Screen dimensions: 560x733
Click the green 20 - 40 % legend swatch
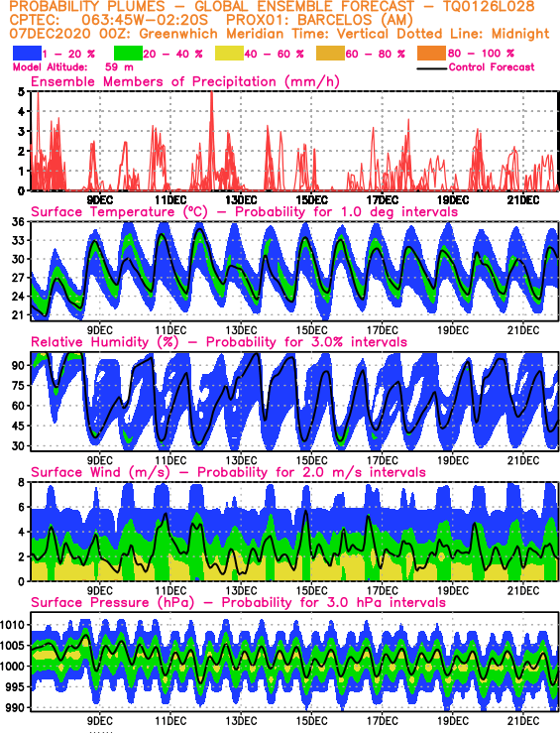(129, 53)
